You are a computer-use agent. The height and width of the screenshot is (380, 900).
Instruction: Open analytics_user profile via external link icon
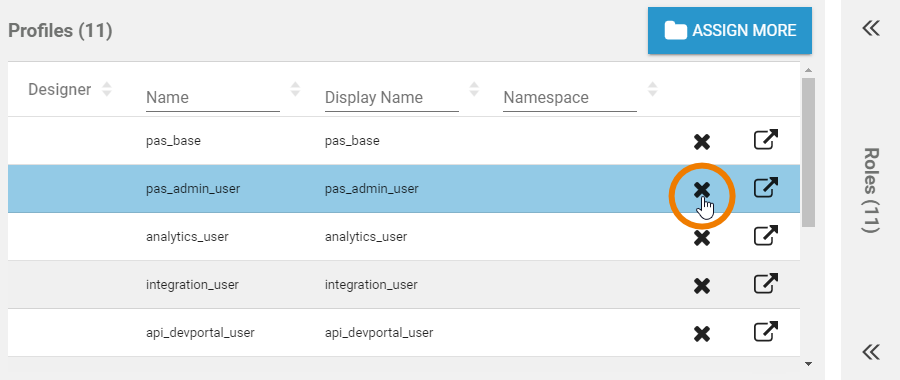(x=766, y=236)
